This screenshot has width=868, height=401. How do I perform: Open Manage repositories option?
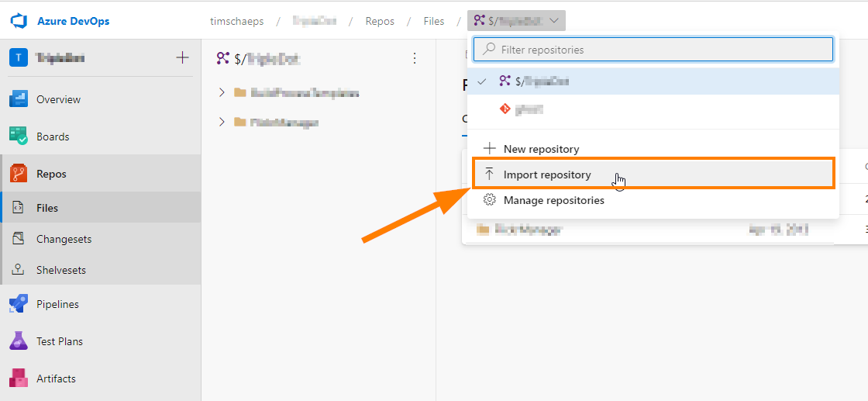[553, 200]
